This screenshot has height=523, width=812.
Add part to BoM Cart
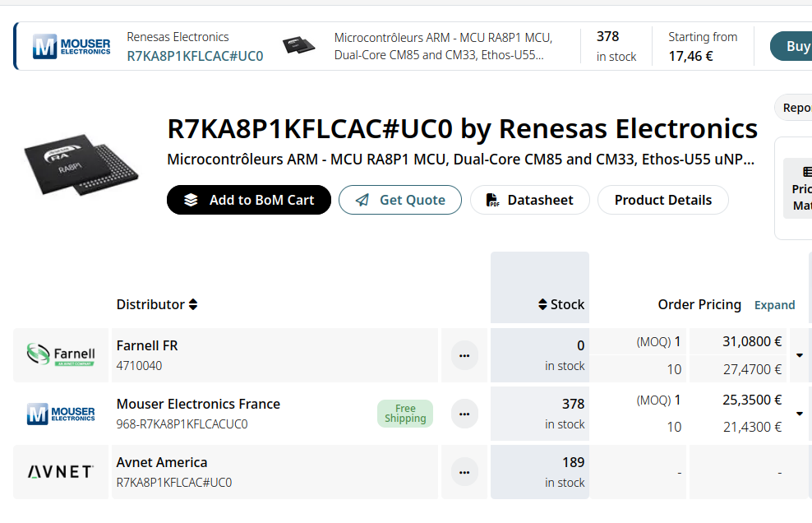coord(248,200)
